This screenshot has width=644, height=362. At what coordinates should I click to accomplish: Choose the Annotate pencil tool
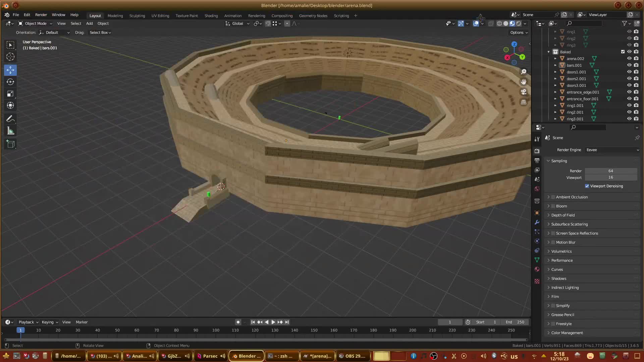tap(10, 119)
